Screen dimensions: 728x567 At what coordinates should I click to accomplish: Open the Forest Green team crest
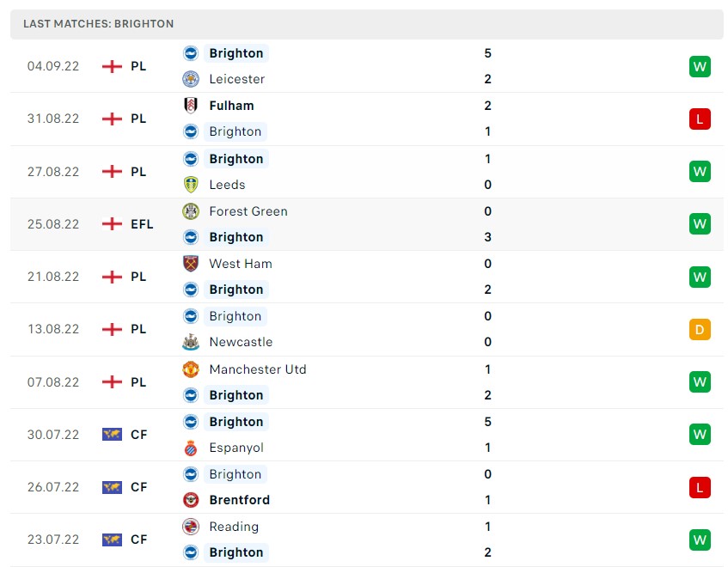pyautogui.click(x=193, y=211)
